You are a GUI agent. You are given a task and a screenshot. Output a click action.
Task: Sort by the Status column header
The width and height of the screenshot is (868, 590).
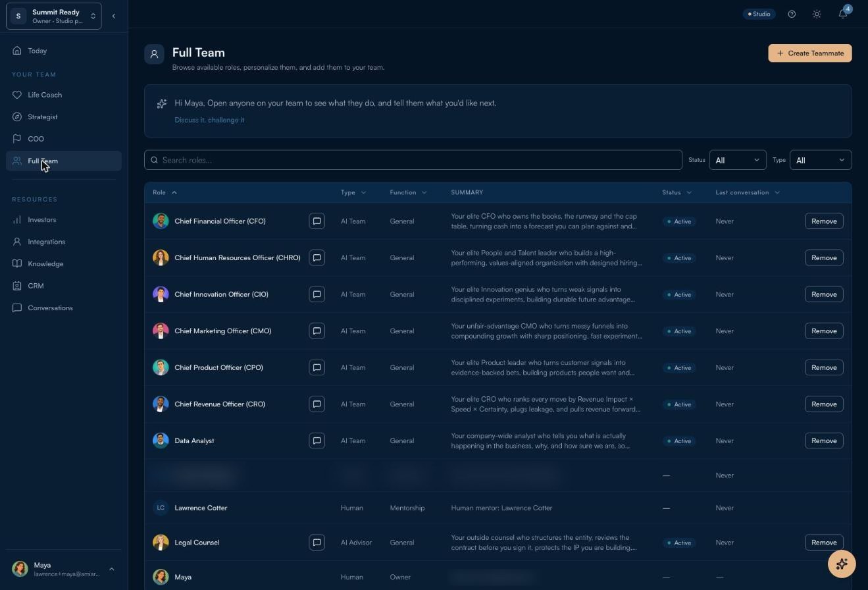pyautogui.click(x=677, y=192)
